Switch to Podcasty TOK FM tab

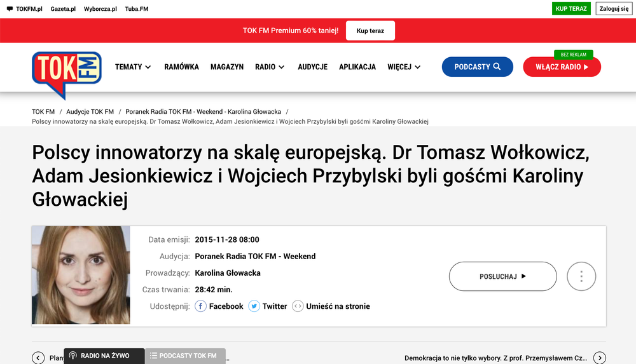(184, 356)
